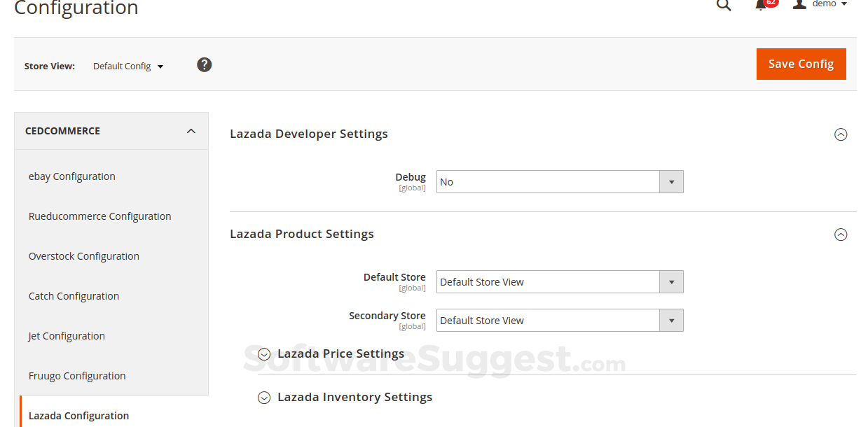Collapse the Lazada Product Settings section chevron
868x427 pixels.
[x=841, y=234]
